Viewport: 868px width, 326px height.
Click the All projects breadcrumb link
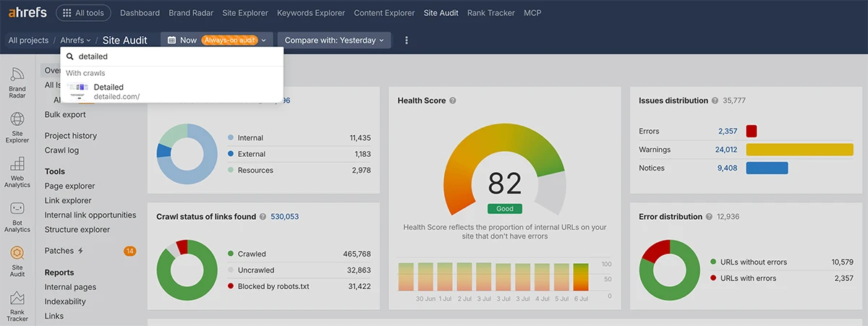point(28,40)
